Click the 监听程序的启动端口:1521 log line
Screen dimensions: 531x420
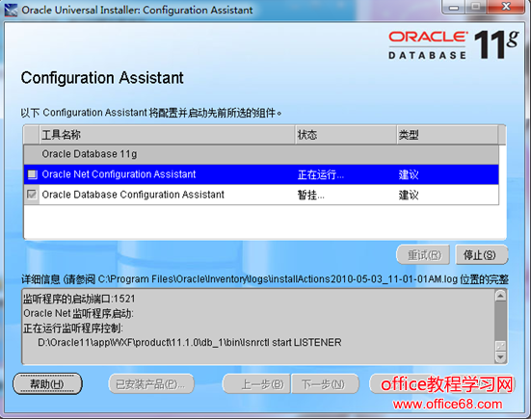(79, 299)
